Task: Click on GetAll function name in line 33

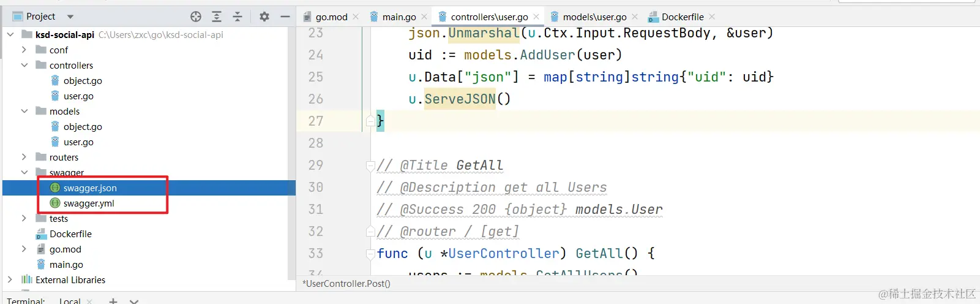Action: [599, 254]
